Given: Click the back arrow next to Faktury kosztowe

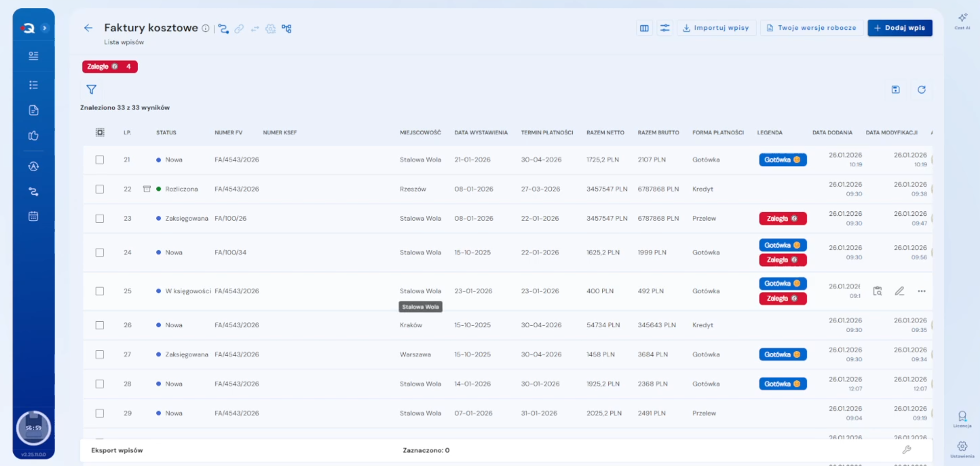Looking at the screenshot, I should [x=88, y=28].
